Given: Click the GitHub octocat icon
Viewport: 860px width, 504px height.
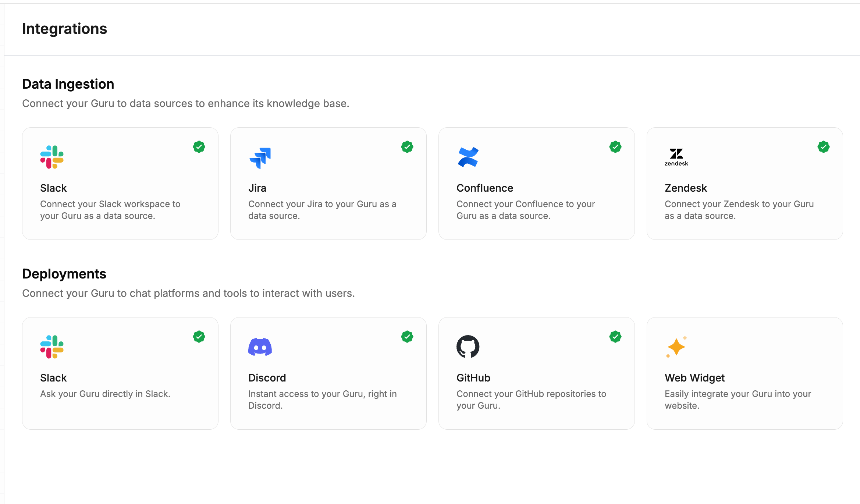Looking at the screenshot, I should 468,347.
